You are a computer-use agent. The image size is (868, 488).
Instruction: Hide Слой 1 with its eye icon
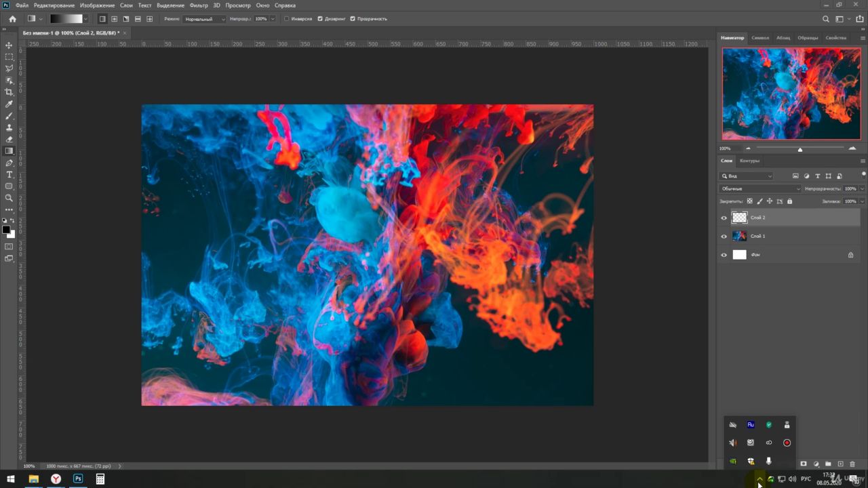click(x=724, y=237)
